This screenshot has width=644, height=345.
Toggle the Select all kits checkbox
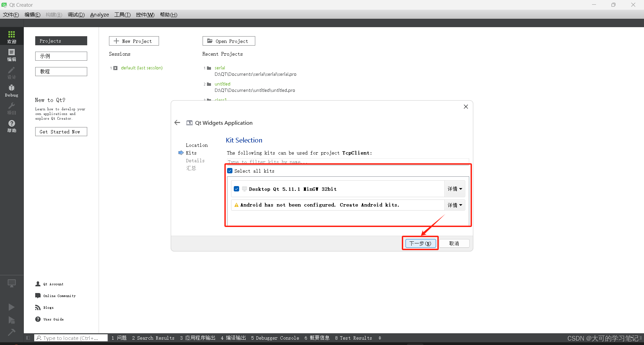[x=230, y=171]
